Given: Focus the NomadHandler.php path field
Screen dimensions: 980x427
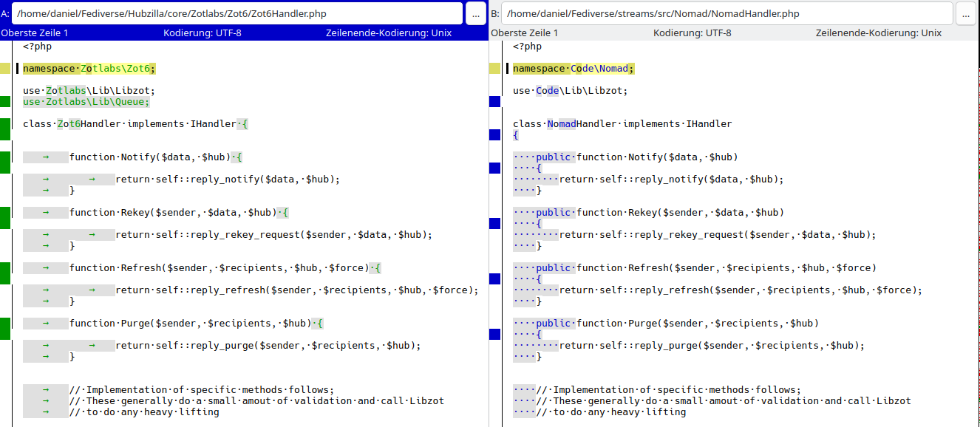Looking at the screenshot, I should 727,13.
